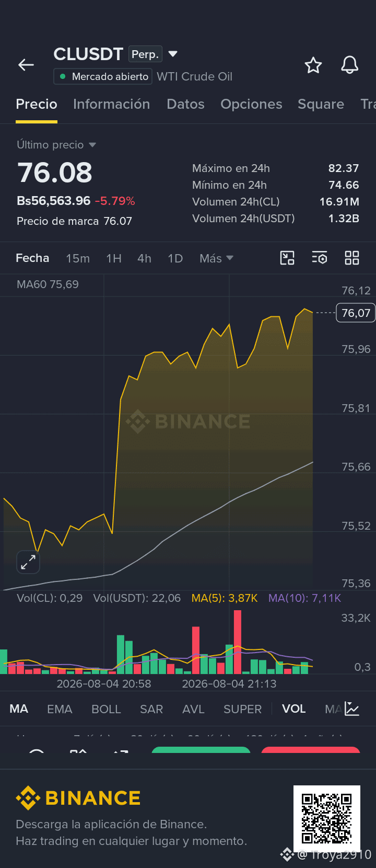The image size is (376, 868).
Task: Tap the WTI Crude Oil subtitle
Action: tap(195, 76)
